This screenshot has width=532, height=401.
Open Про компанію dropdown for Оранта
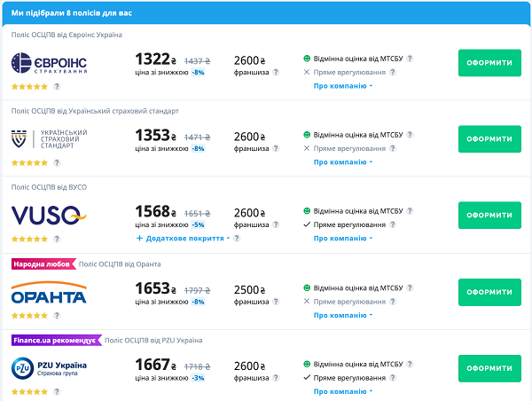tap(343, 315)
